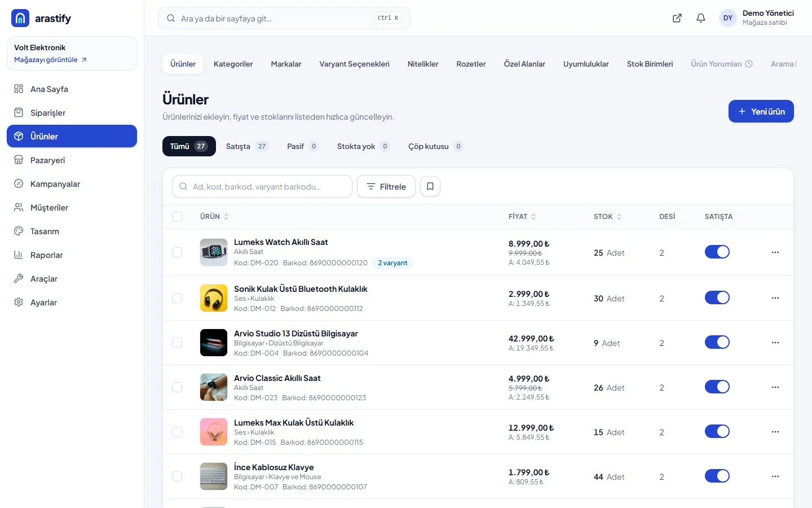The height and width of the screenshot is (508, 812).
Task: Sort the table by Fiyat column
Action: [522, 217]
